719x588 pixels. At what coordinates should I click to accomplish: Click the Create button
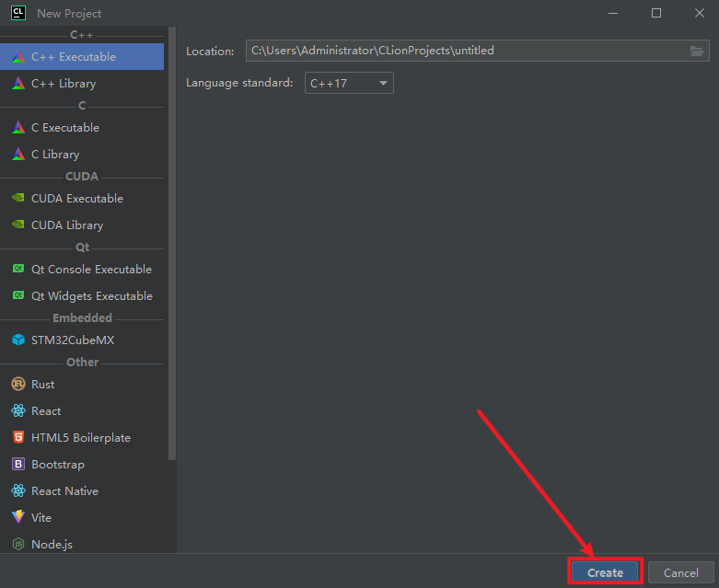(x=605, y=572)
